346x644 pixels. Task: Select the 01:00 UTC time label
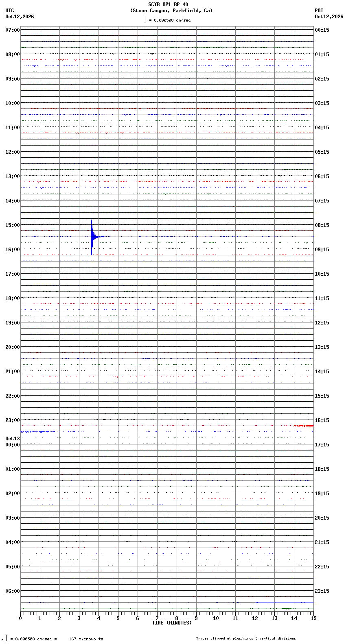pos(13,469)
